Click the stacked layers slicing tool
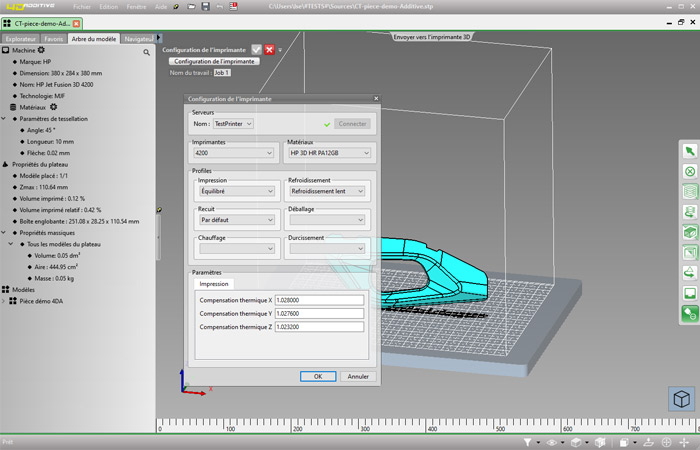Image resolution: width=700 pixels, height=450 pixels. coord(690,192)
